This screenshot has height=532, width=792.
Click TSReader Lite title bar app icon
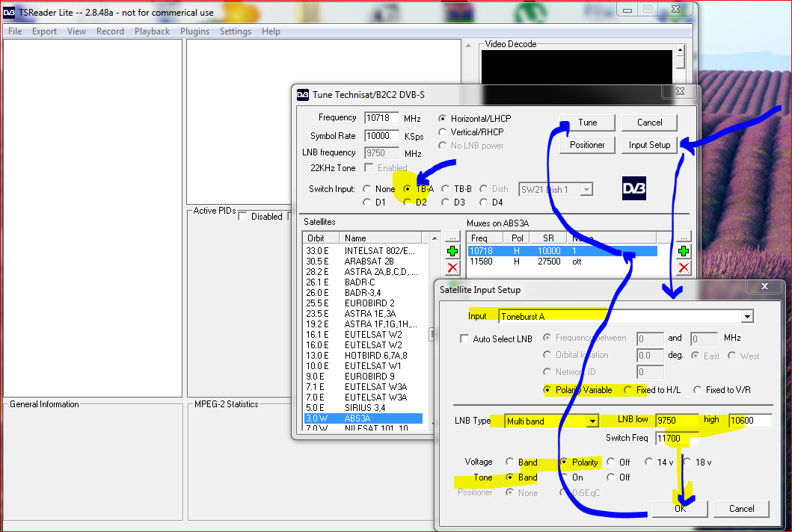tap(10, 12)
